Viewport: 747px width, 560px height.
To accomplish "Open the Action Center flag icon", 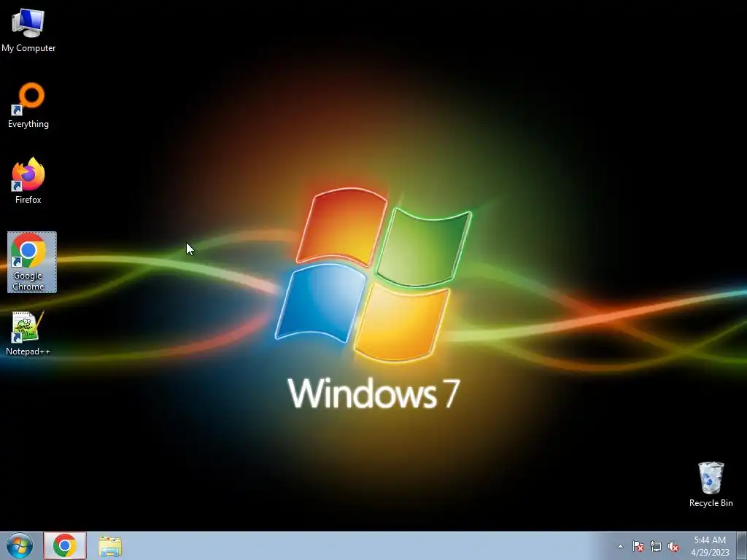I will [x=638, y=546].
